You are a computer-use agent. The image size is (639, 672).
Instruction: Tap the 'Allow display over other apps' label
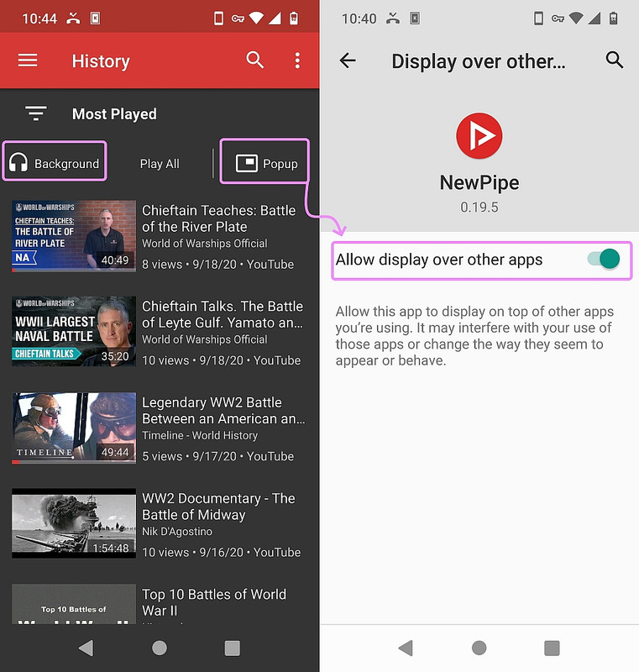click(439, 260)
